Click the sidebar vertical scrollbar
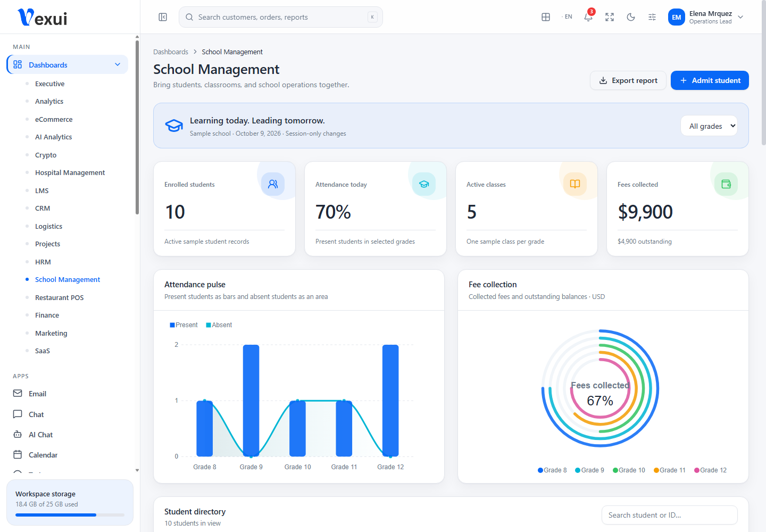This screenshot has height=532, width=766. (137, 128)
